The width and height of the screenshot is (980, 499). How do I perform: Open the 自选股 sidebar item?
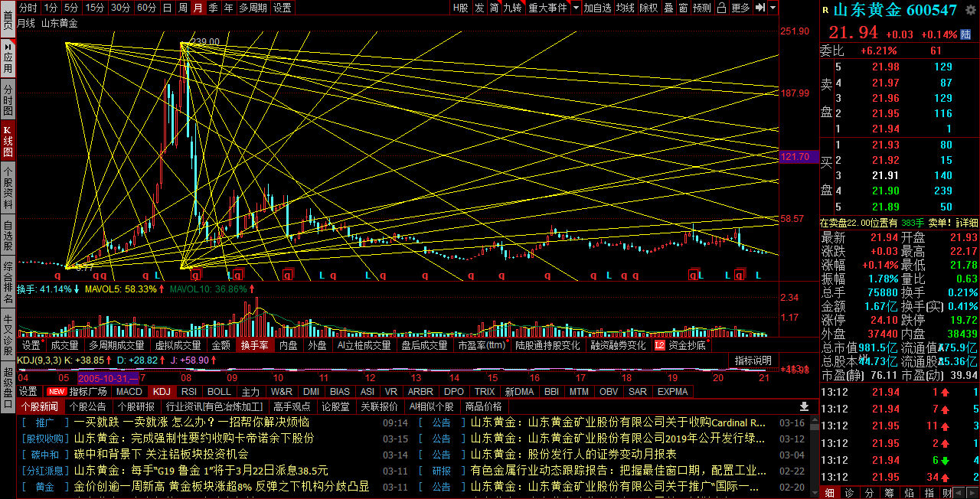click(x=8, y=236)
